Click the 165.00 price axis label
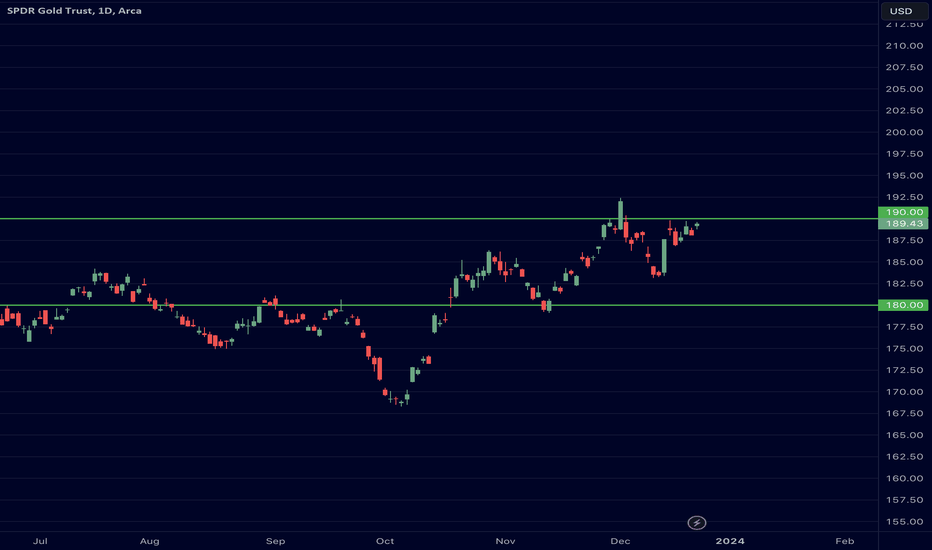Image resolution: width=932 pixels, height=550 pixels. pos(904,435)
